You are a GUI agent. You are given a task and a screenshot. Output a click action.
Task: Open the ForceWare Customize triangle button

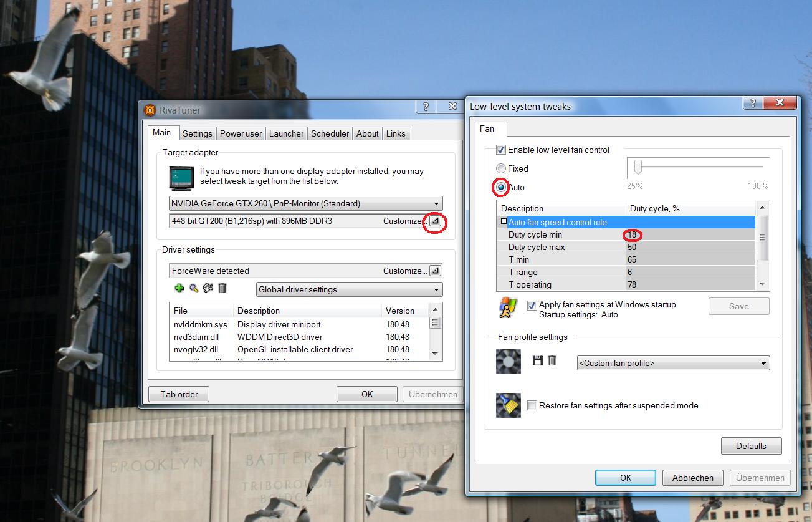coord(435,271)
